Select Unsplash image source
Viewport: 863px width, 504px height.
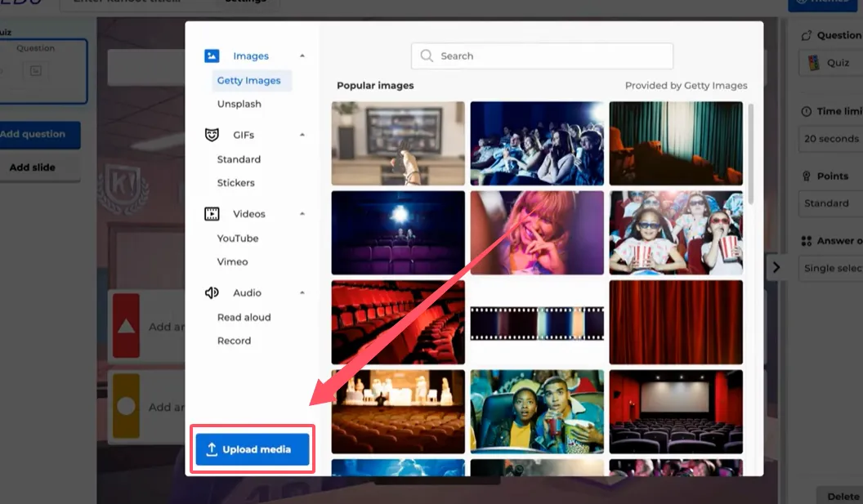(x=239, y=105)
